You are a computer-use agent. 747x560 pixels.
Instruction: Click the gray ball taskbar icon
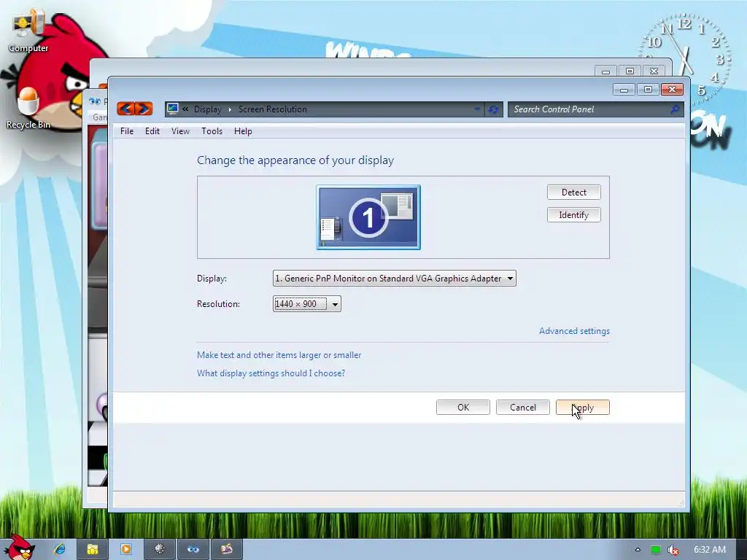(x=160, y=550)
